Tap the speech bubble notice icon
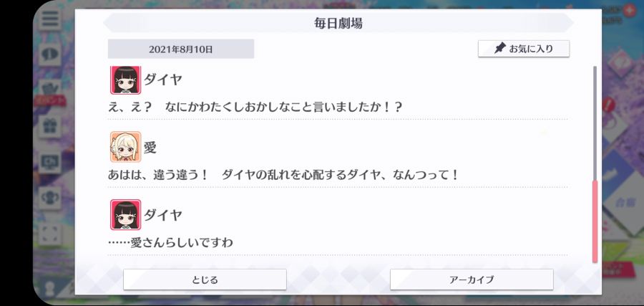The image size is (644, 306). (x=50, y=54)
